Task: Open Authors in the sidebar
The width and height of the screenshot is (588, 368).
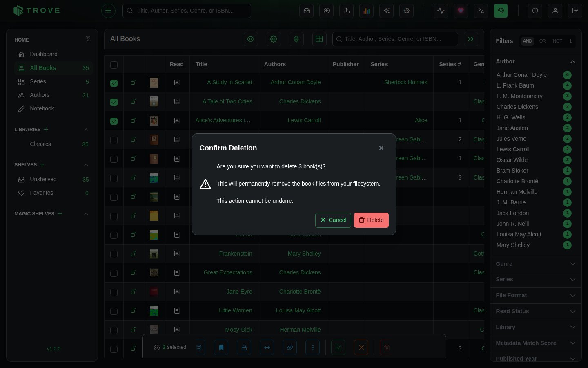Action: tap(53, 95)
